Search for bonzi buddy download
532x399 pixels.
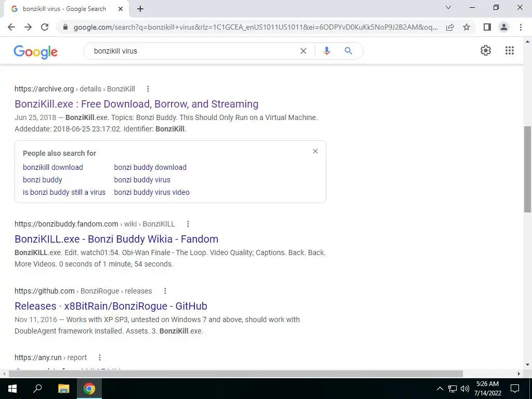(150, 167)
